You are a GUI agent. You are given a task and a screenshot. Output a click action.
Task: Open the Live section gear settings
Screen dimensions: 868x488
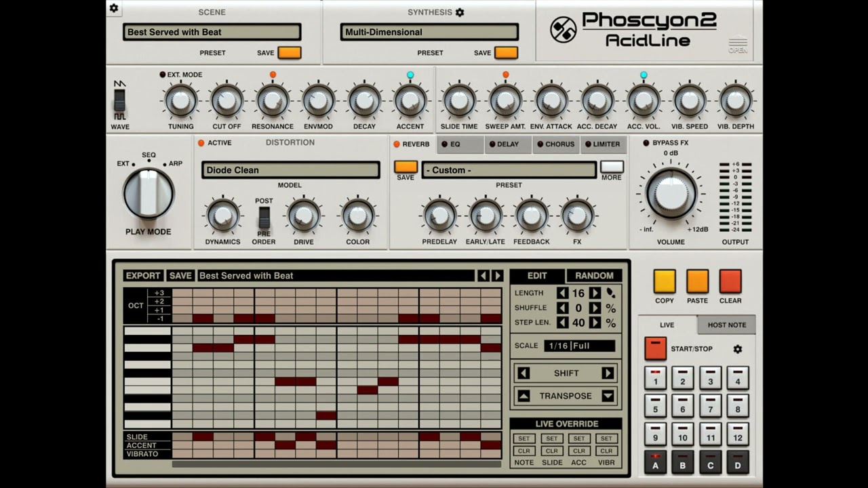coord(738,349)
